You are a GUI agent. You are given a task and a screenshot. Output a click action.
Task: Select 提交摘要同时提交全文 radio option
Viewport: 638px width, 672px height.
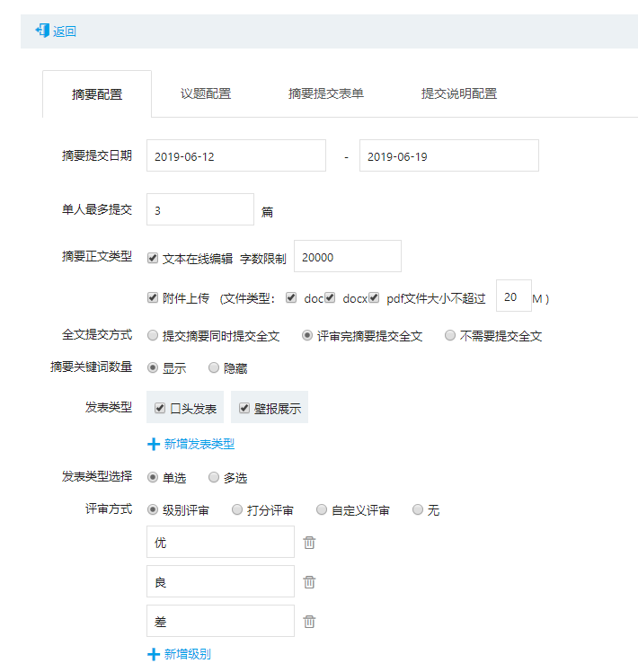[x=153, y=335]
